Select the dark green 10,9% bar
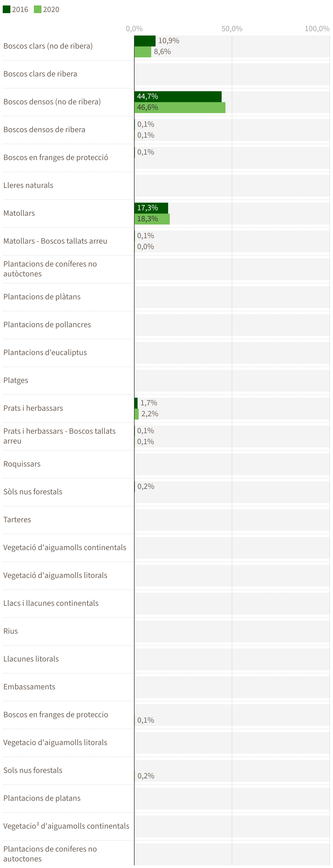333x868 pixels. (145, 41)
